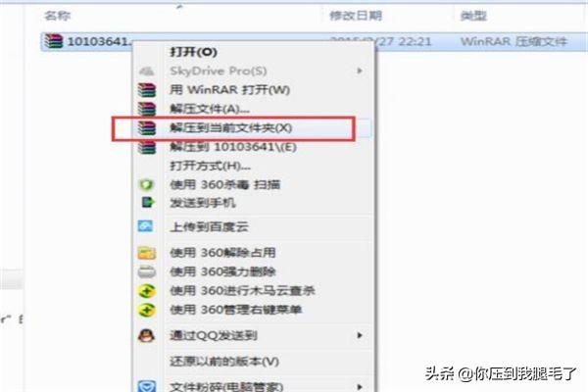This screenshot has width=588, height=392.
Task: Select 打开方式(H)... menu entry
Action: click(211, 166)
